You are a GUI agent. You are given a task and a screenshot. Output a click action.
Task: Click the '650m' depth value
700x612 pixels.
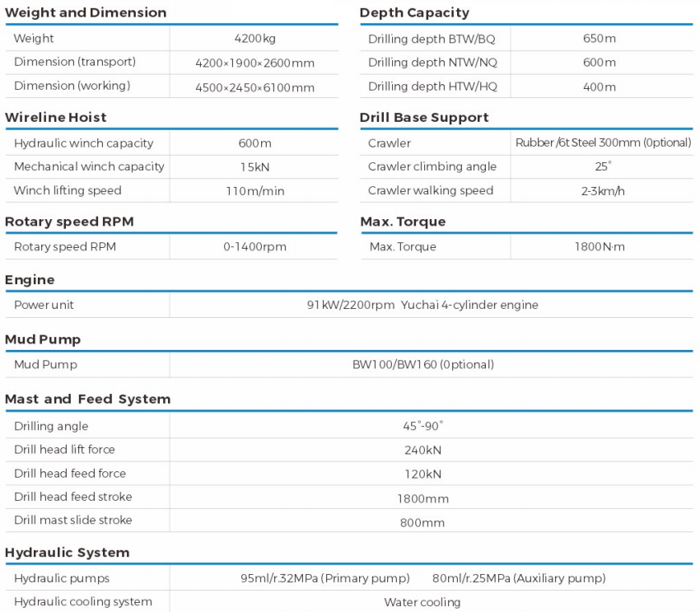point(599,39)
